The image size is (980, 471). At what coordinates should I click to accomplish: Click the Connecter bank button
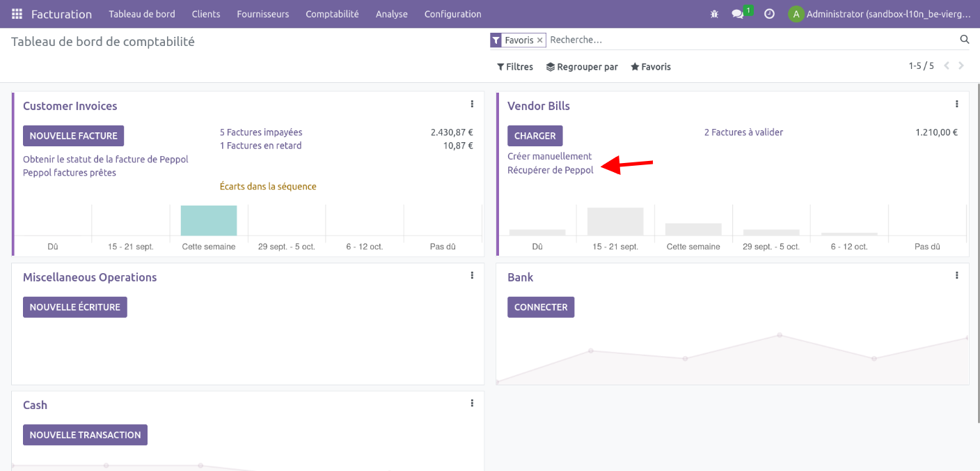pos(541,307)
